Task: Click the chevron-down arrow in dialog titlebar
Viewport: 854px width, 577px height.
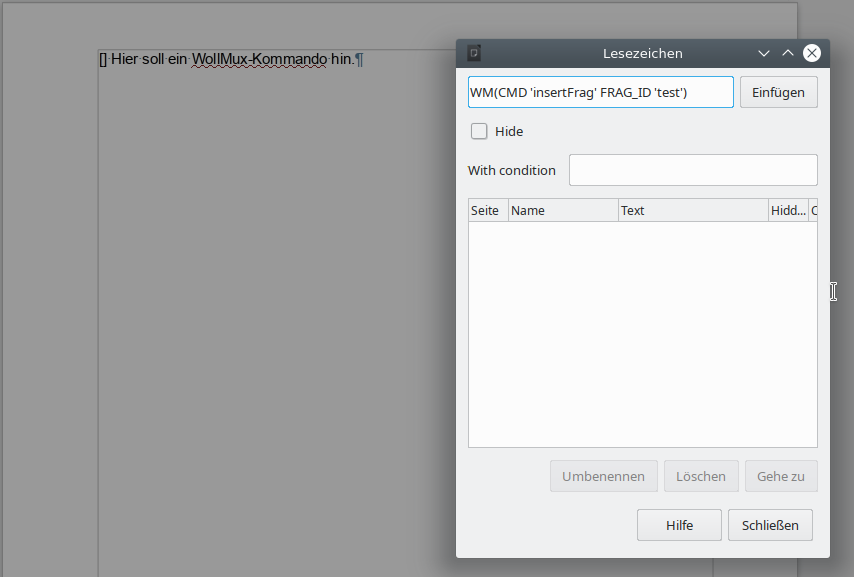Action: click(x=763, y=53)
